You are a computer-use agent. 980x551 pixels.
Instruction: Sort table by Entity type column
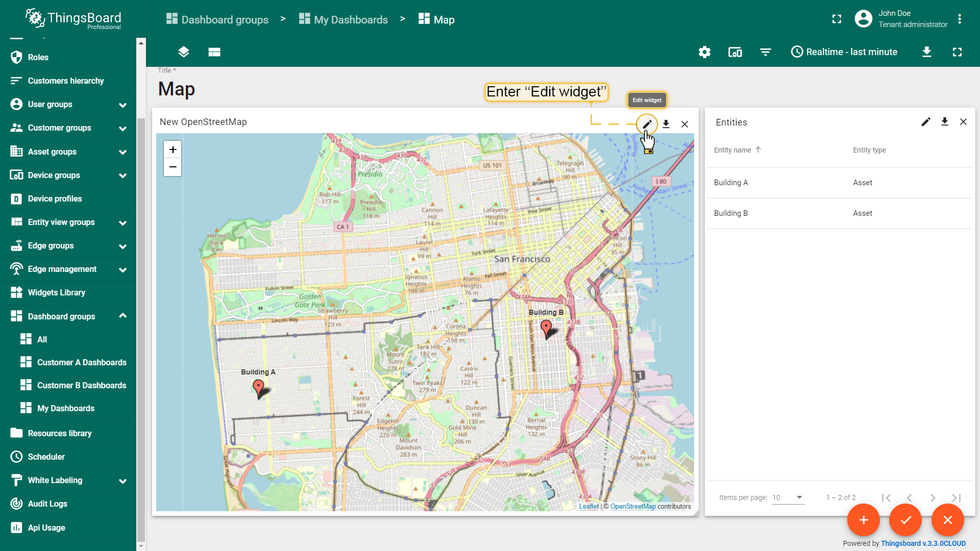point(869,150)
